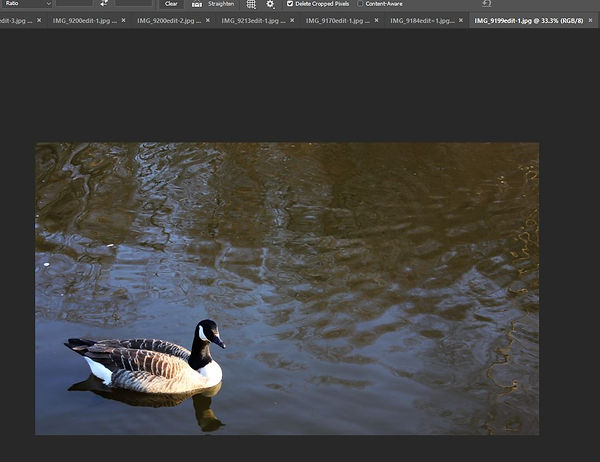Close the active IMG_9199edit-1.jpg tab

click(590, 20)
